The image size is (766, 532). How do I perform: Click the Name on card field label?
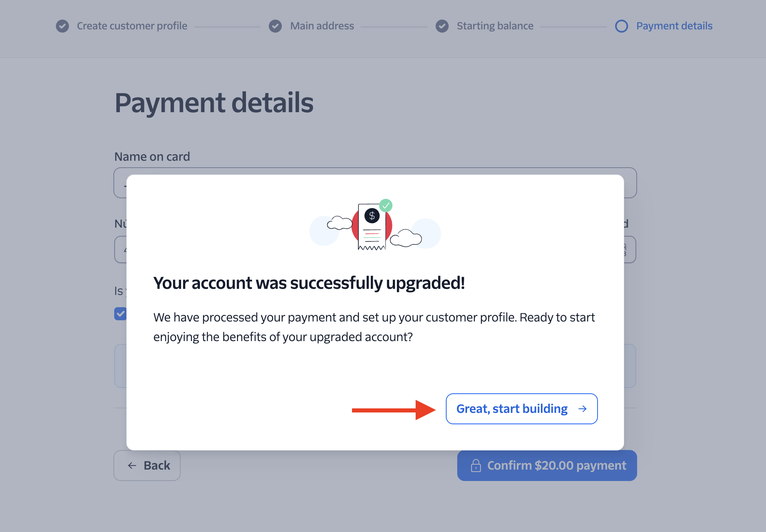152,157
